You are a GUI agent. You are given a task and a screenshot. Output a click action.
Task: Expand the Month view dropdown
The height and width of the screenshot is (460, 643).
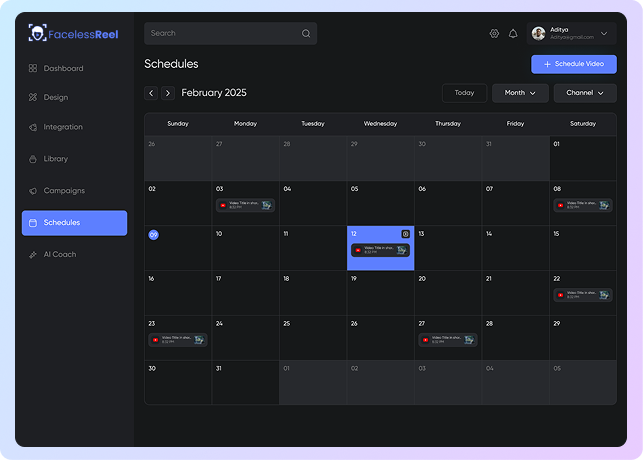520,93
